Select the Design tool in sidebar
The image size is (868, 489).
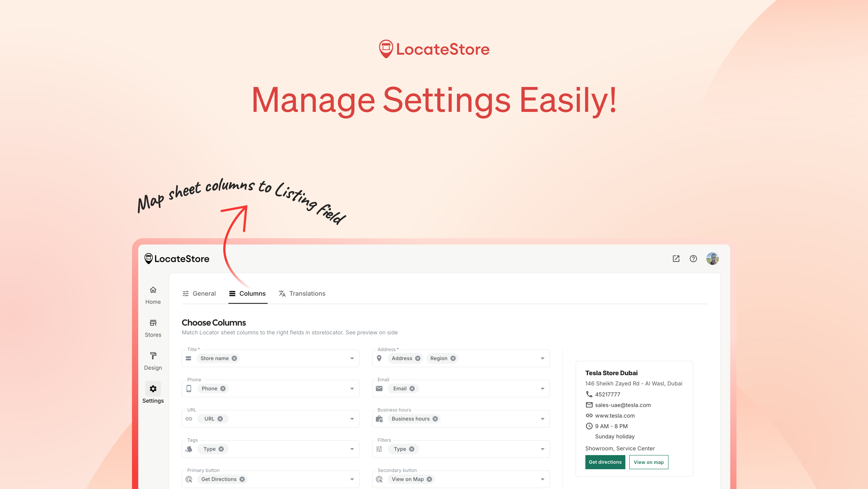pyautogui.click(x=153, y=360)
